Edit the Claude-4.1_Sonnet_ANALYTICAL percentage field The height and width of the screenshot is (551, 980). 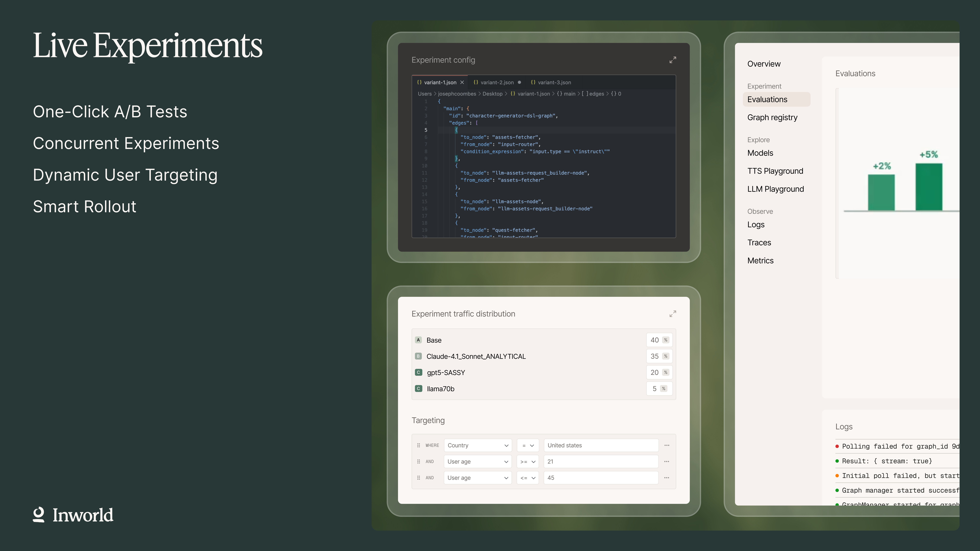pos(659,356)
